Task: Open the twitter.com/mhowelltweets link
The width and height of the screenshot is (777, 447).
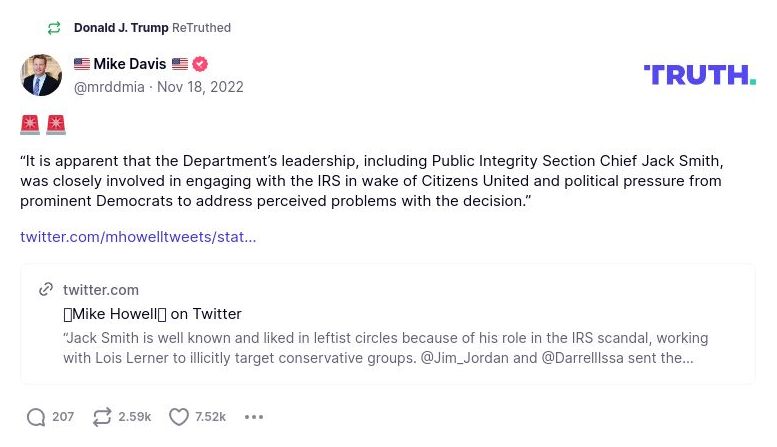Action: [138, 237]
